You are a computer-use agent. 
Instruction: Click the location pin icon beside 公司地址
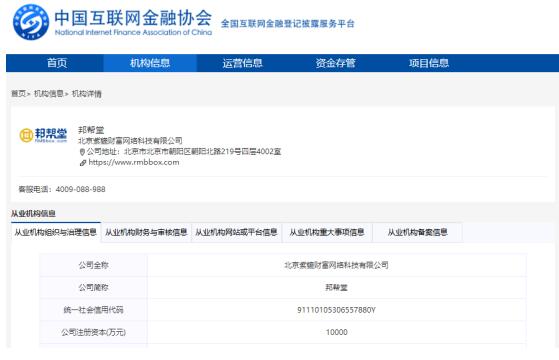(82, 152)
